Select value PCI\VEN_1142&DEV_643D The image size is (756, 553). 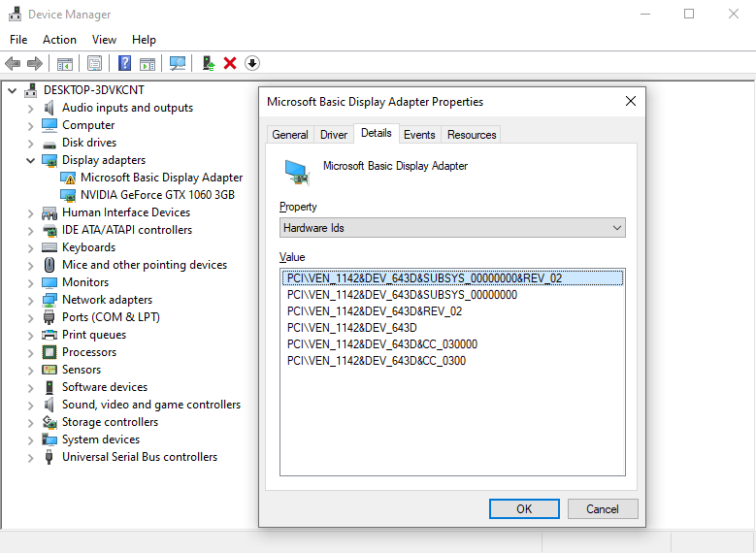point(452,328)
